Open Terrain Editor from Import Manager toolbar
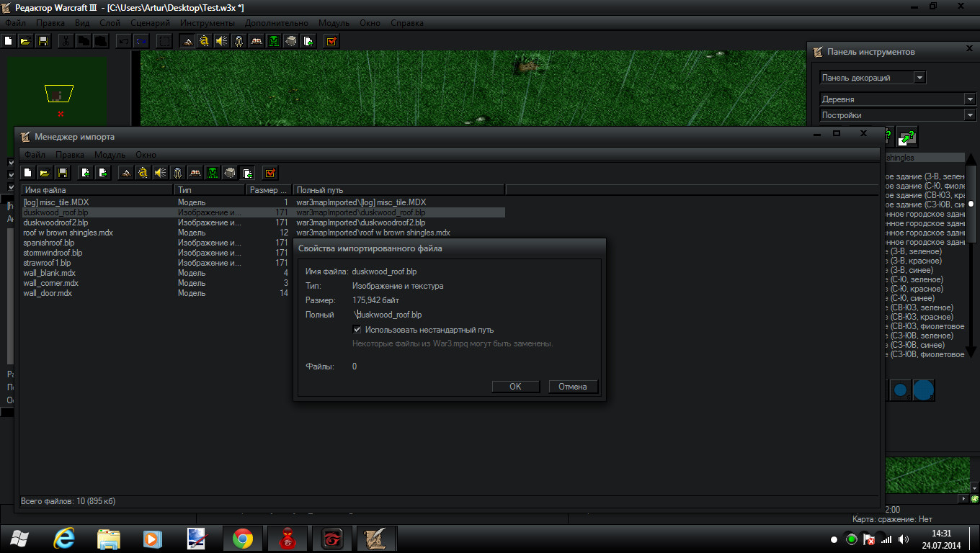980x553 pixels. (126, 172)
